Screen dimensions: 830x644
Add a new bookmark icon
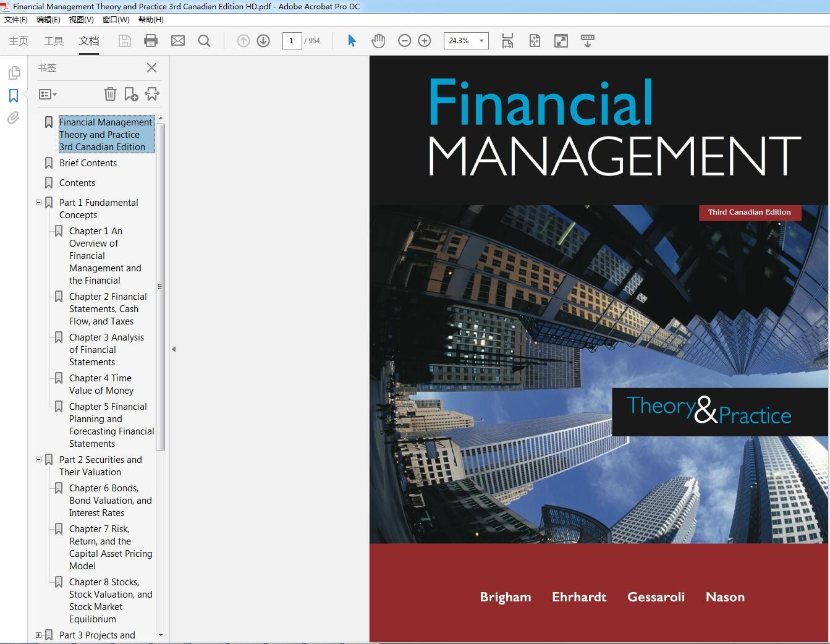131,94
